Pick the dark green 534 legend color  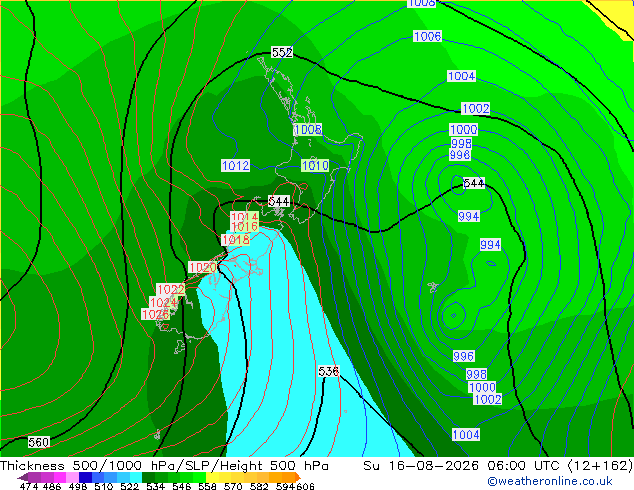[x=148, y=477]
